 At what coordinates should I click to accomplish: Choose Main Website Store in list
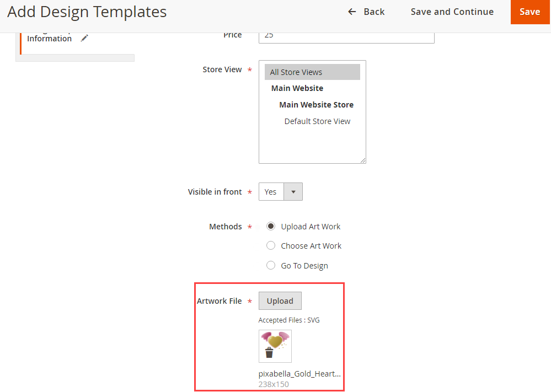(316, 105)
